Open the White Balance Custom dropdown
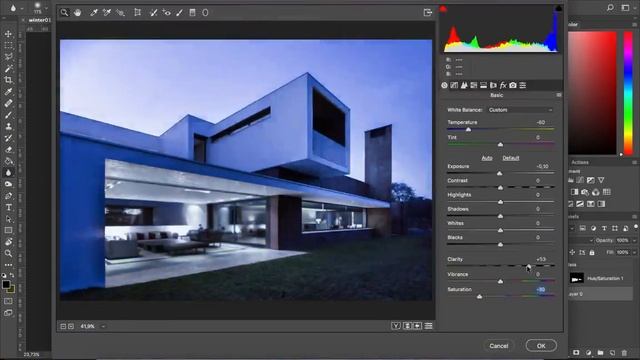Image resolution: width=640 pixels, height=360 pixels. (x=520, y=110)
